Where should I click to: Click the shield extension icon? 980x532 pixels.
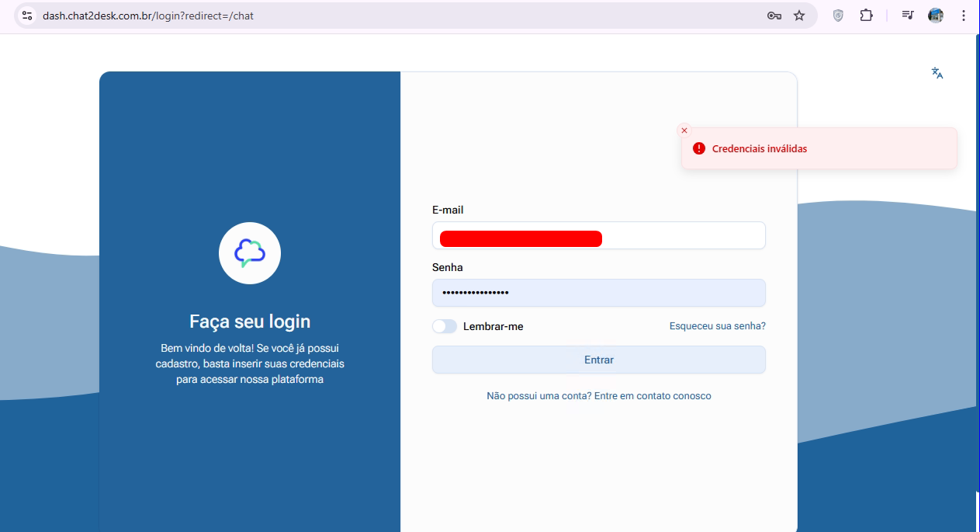tap(838, 16)
